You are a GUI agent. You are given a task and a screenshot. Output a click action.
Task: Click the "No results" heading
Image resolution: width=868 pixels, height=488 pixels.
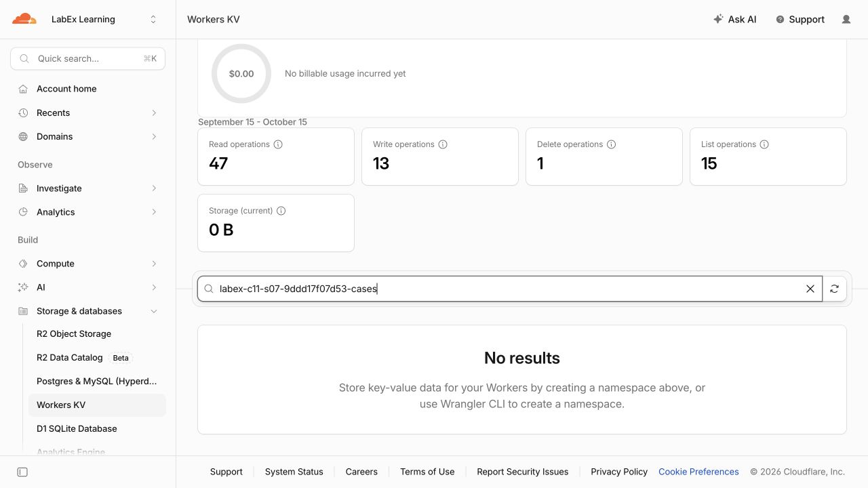coord(522,358)
